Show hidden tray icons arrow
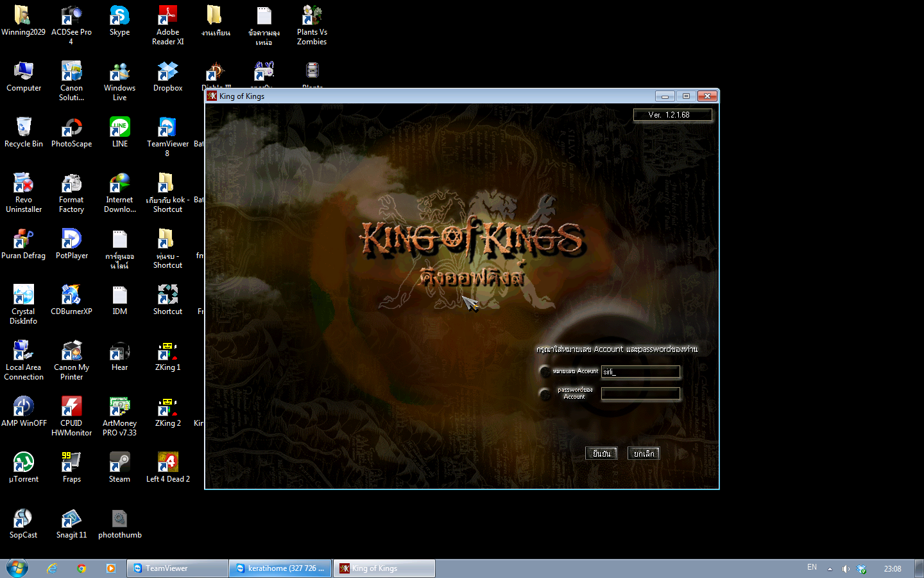The height and width of the screenshot is (578, 924). (x=830, y=569)
